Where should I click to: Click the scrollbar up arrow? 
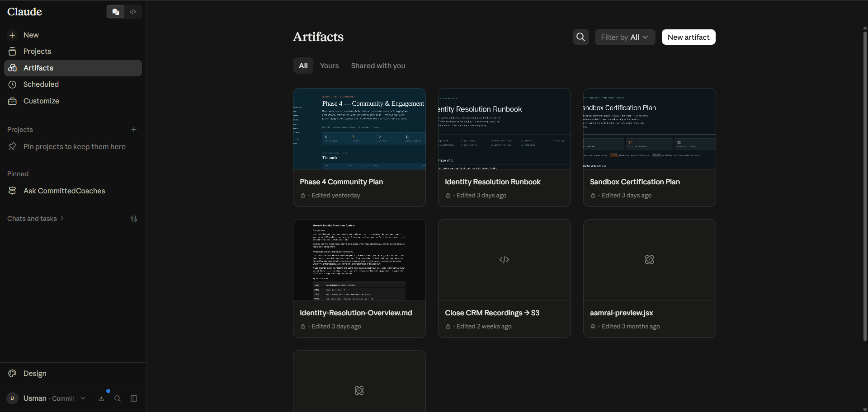[x=865, y=28]
